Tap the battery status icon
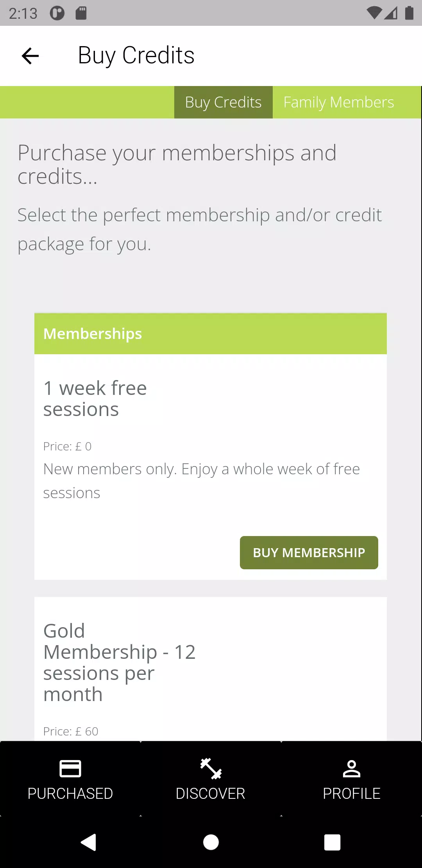The height and width of the screenshot is (868, 422). point(409,13)
